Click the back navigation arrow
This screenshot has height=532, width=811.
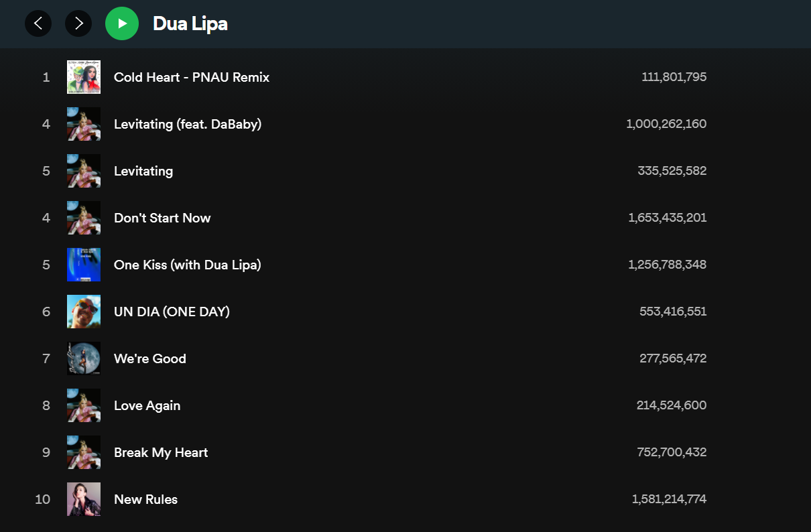38,23
